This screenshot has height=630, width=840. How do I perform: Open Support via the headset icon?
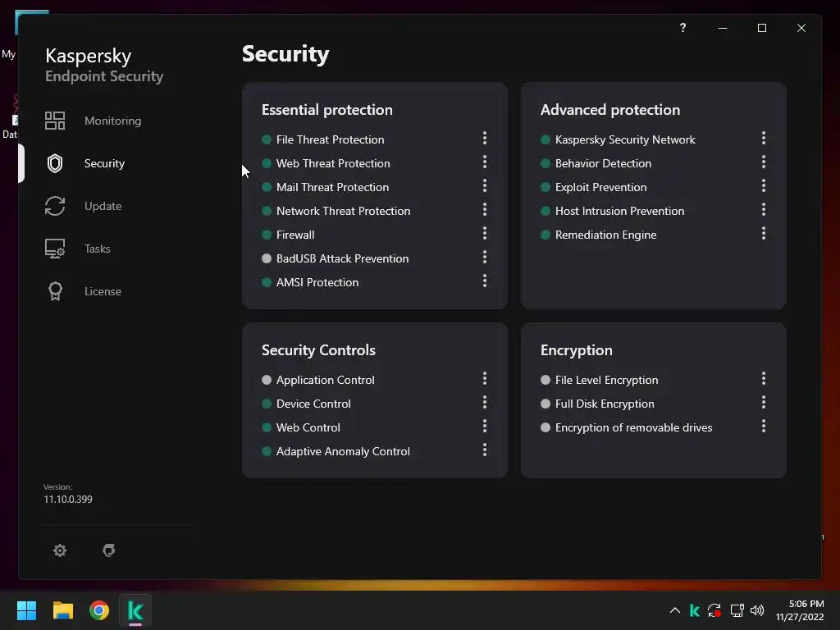109,550
